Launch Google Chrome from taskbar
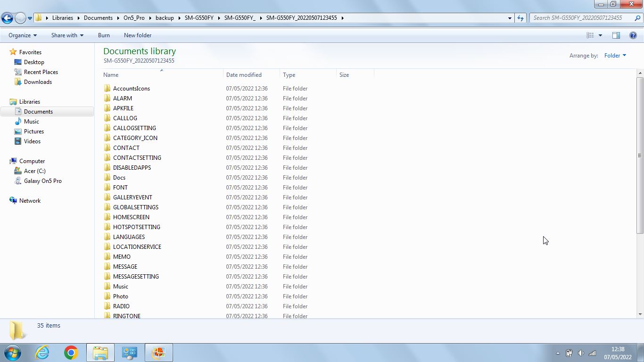644x362 pixels. [x=71, y=353]
